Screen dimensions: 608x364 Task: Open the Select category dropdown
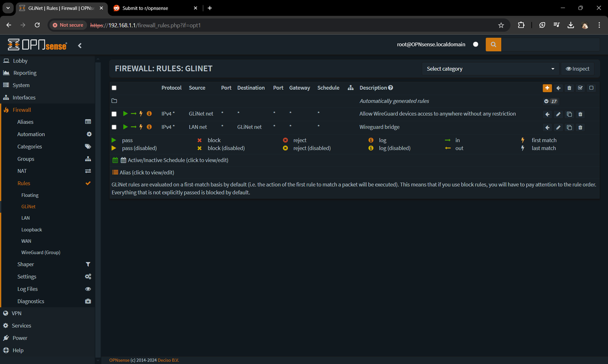(x=490, y=69)
